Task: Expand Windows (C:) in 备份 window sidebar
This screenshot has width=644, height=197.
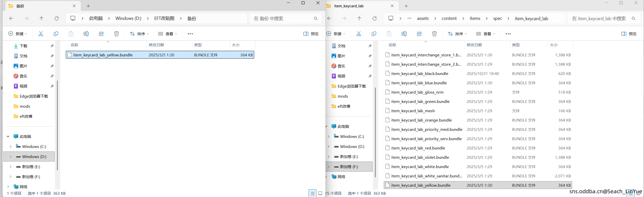Action: click(x=11, y=146)
